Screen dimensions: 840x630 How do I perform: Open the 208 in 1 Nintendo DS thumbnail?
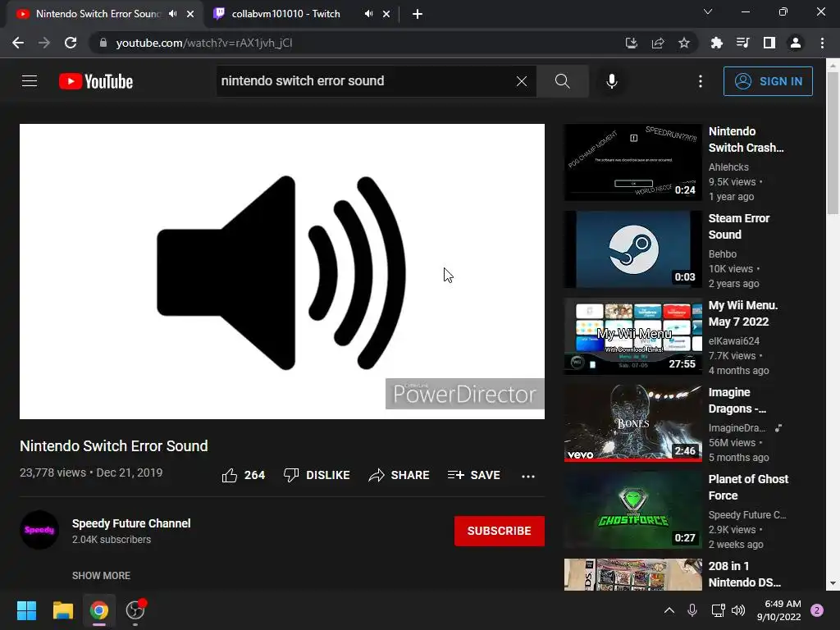[633, 574]
